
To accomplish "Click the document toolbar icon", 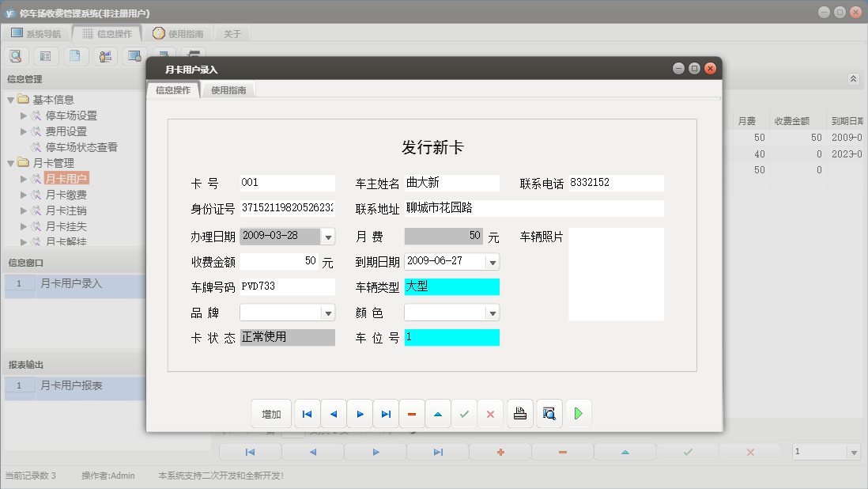I will (76, 55).
